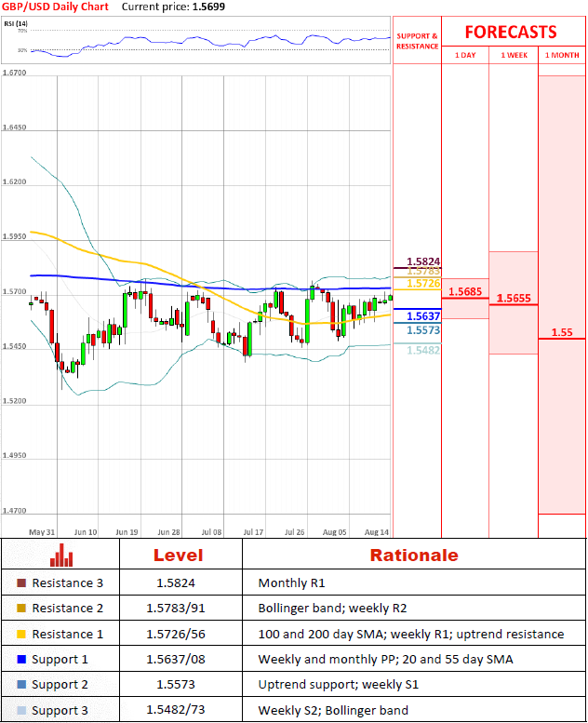Click the Support 3 light-blue color swatch

[21, 710]
